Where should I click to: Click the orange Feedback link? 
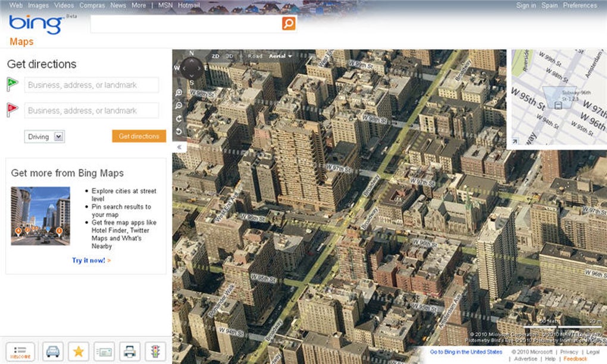(575, 359)
